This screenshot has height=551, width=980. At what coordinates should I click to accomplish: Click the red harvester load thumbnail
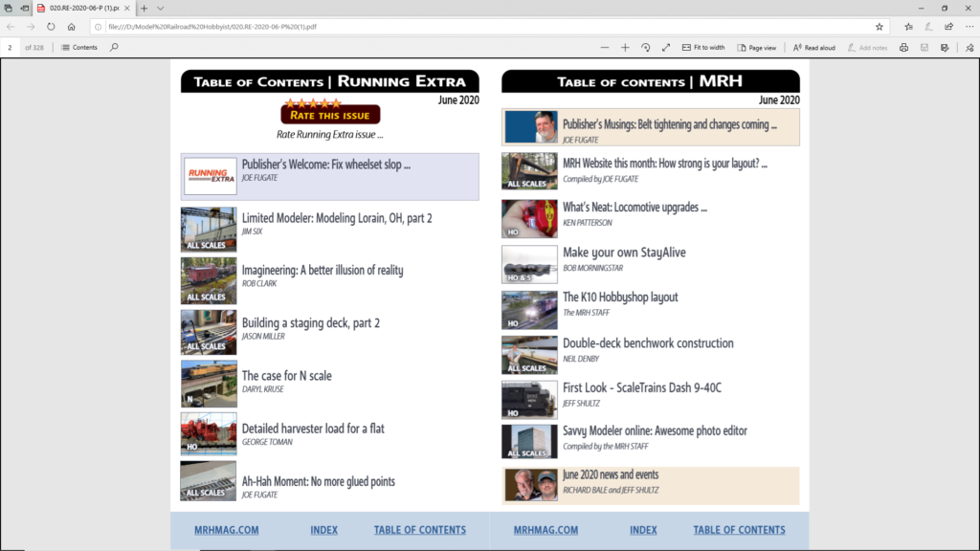209,433
